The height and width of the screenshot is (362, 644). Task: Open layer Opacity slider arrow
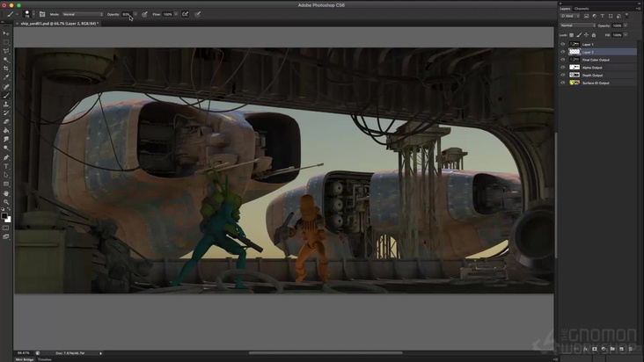(626, 25)
